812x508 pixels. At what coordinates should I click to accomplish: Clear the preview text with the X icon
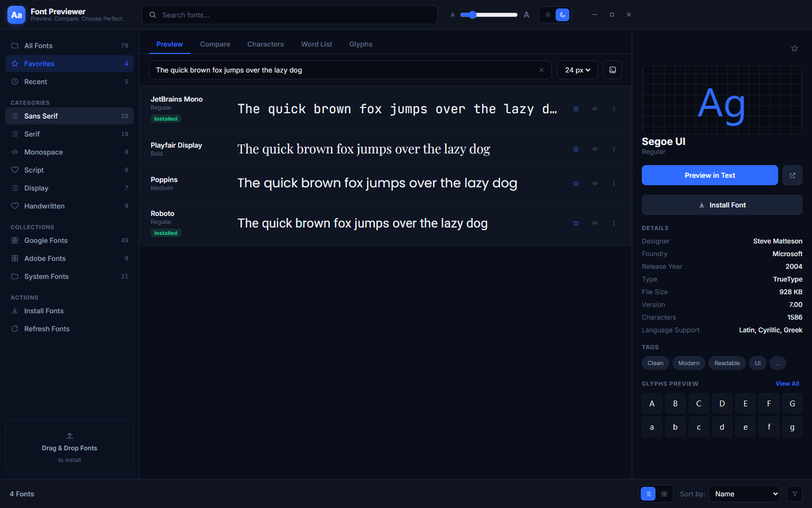(541, 70)
